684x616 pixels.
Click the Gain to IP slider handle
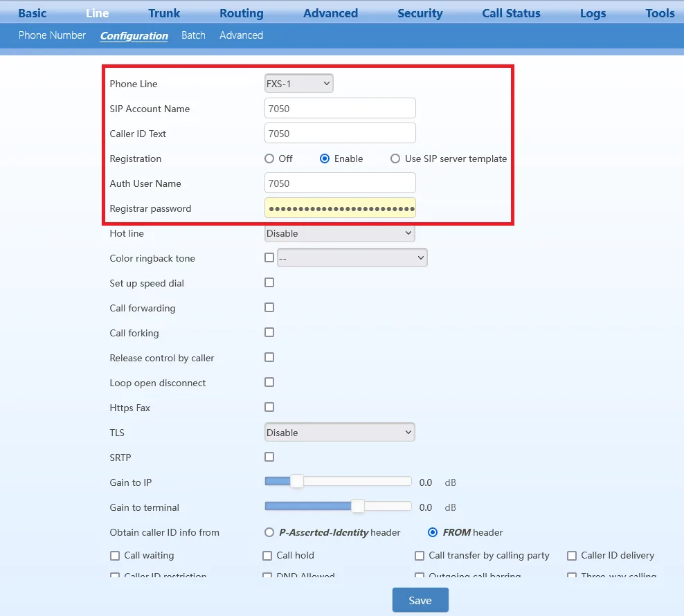point(296,481)
